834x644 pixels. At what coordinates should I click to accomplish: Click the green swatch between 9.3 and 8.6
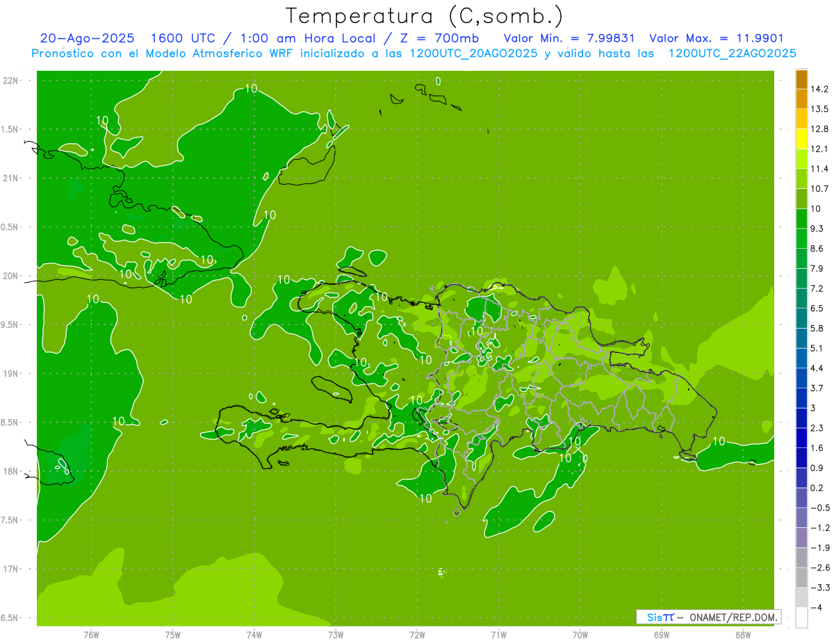pyautogui.click(x=801, y=238)
